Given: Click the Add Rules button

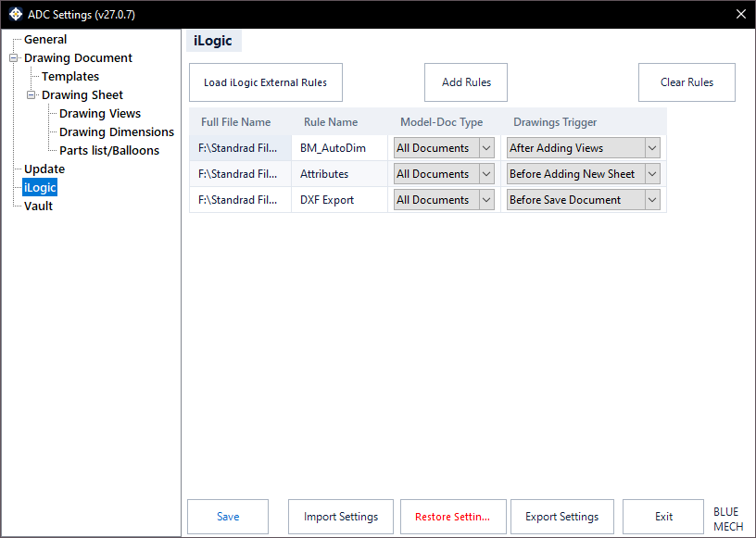Looking at the screenshot, I should coord(466,82).
